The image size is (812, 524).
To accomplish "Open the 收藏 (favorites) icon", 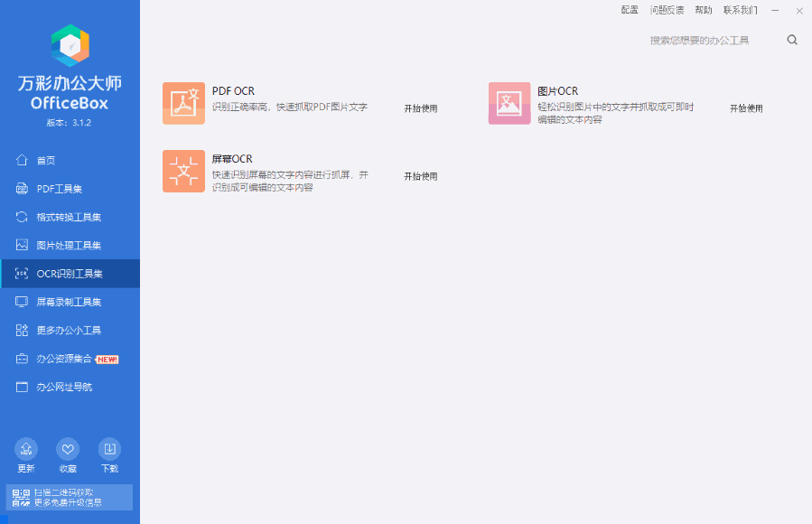I will (x=67, y=449).
